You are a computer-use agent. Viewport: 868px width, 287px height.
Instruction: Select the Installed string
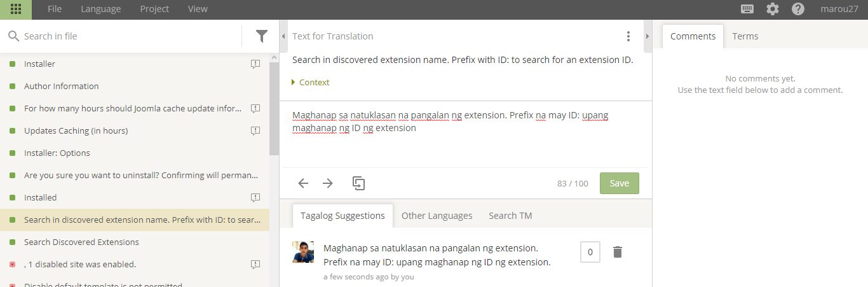[135, 197]
